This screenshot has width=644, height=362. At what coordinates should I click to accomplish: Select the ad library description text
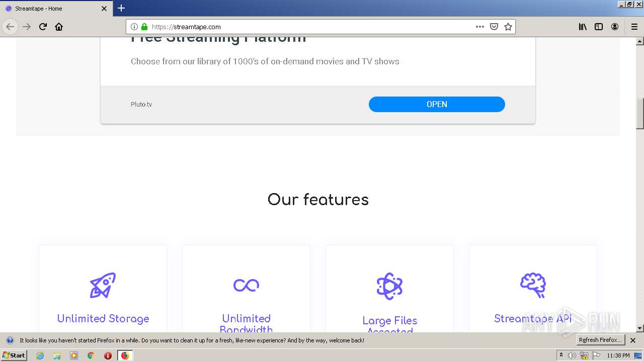click(x=265, y=61)
